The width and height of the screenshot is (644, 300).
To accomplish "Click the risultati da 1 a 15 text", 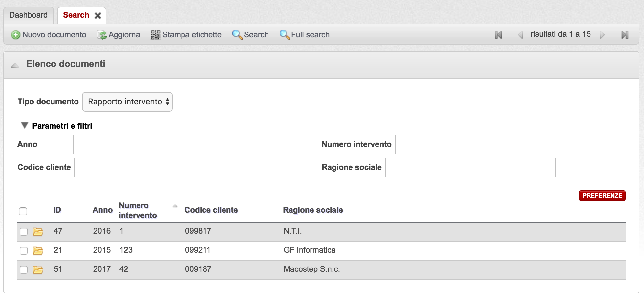I will point(561,34).
